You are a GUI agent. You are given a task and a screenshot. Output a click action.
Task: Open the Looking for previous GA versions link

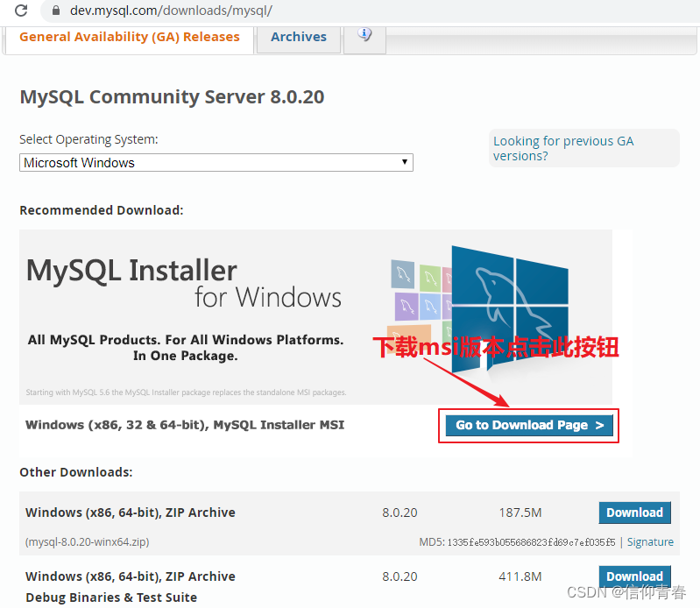point(563,148)
